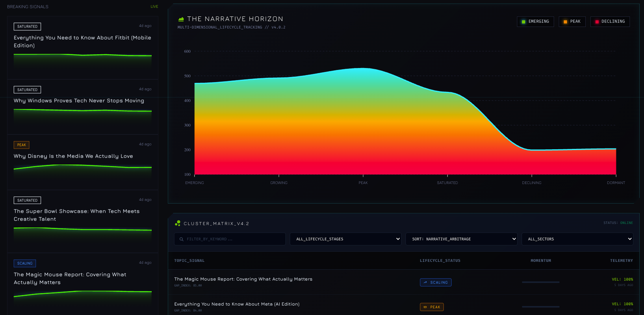Image resolution: width=644 pixels, height=315 pixels.
Task: Click GAP_INDEX: 85.00 under Magic Mouse
Action: coord(188,285)
